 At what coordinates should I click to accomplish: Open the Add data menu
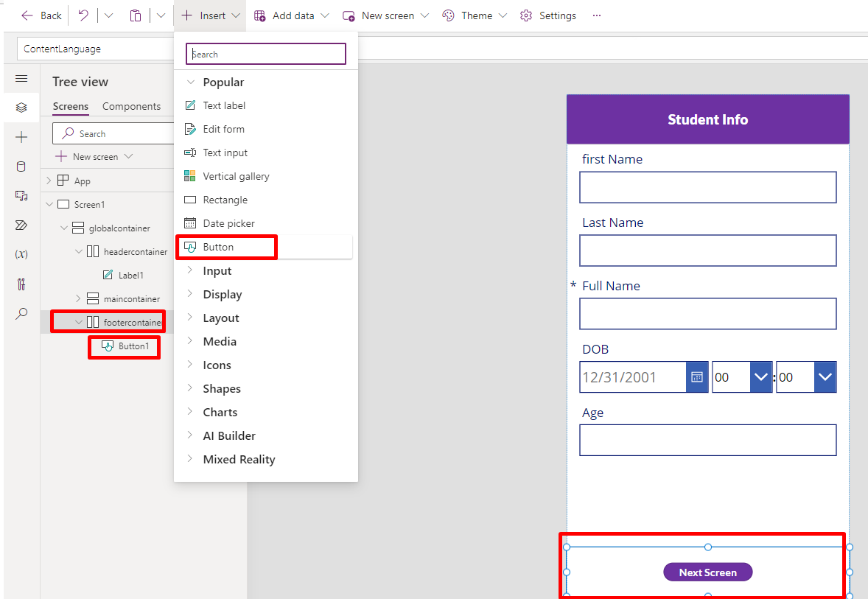(x=291, y=15)
